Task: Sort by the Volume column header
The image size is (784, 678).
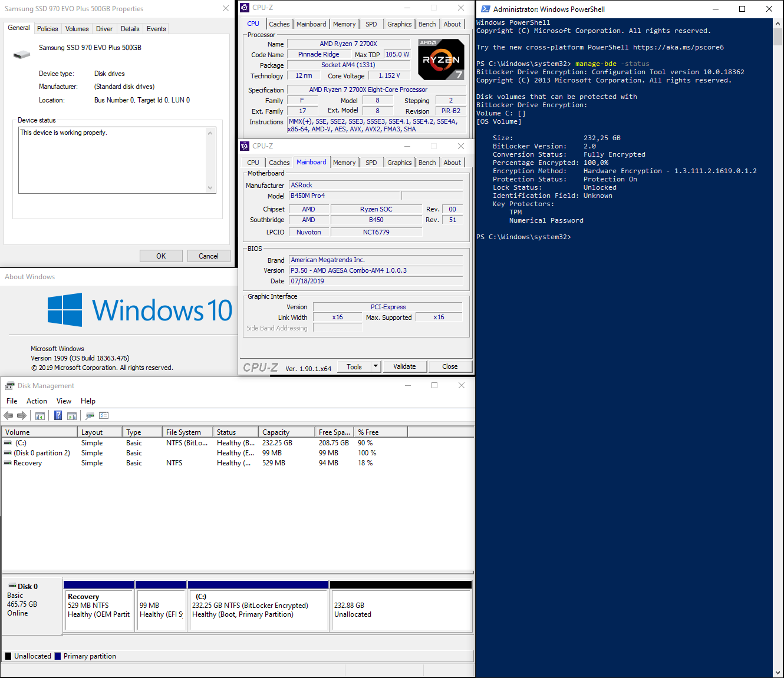Action: click(39, 432)
